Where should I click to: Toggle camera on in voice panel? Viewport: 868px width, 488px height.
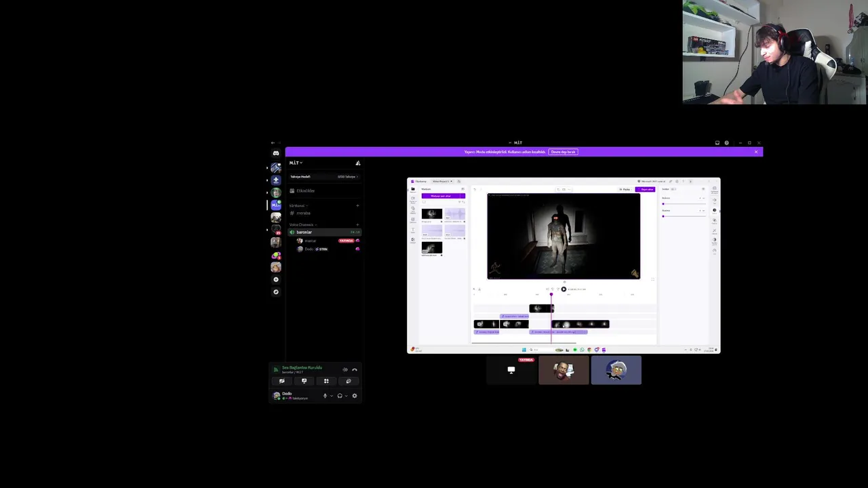point(282,381)
